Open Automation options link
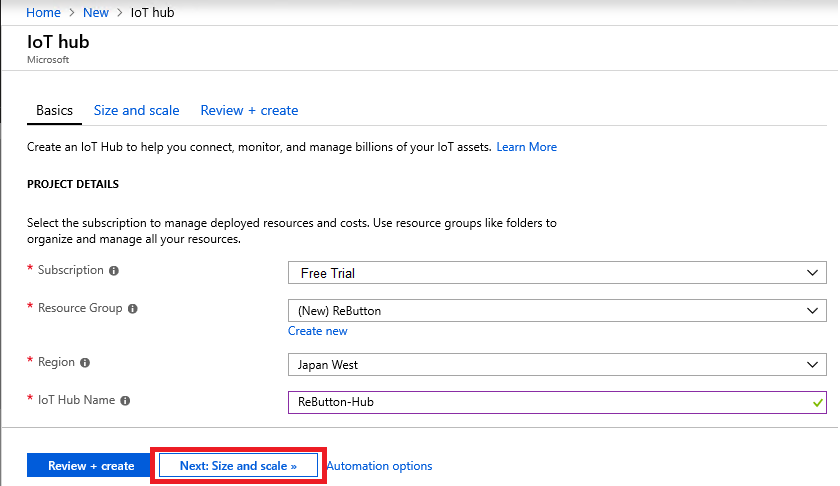The image size is (840, 486). pos(379,466)
